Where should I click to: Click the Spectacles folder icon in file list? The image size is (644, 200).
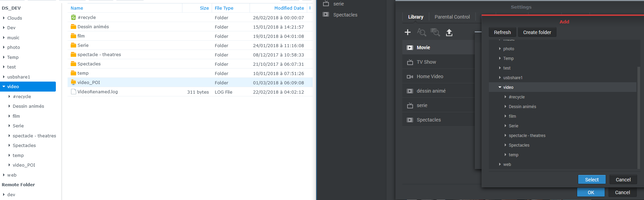[x=73, y=64]
